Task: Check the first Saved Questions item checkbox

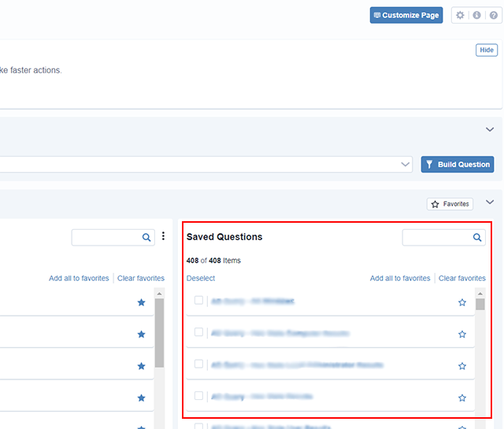Action: [x=198, y=300]
